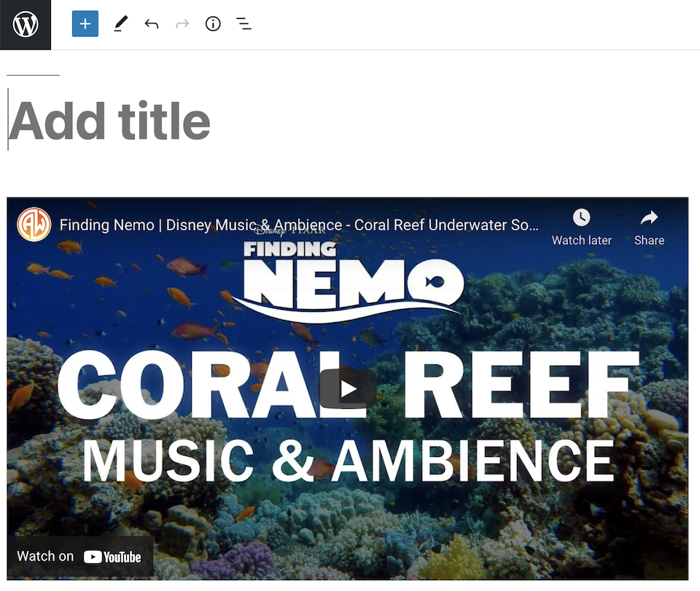Click the Share label in the video
Viewport: 700px width, 591px height.
tap(649, 240)
